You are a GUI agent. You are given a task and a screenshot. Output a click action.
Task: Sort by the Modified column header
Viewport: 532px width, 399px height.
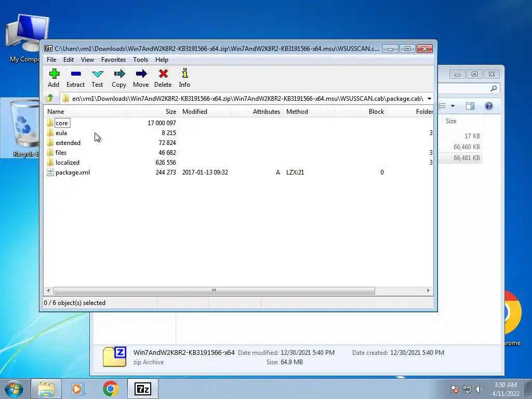pyautogui.click(x=205, y=112)
